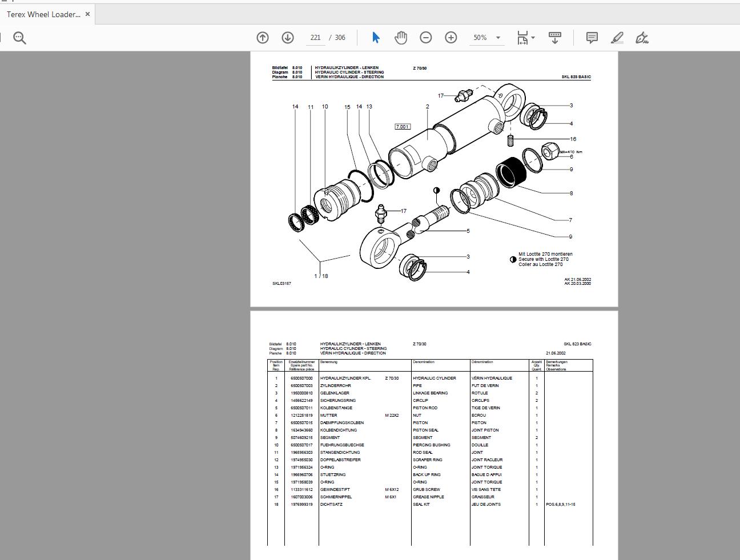Open the Comment tool
740x560 pixels.
(592, 38)
